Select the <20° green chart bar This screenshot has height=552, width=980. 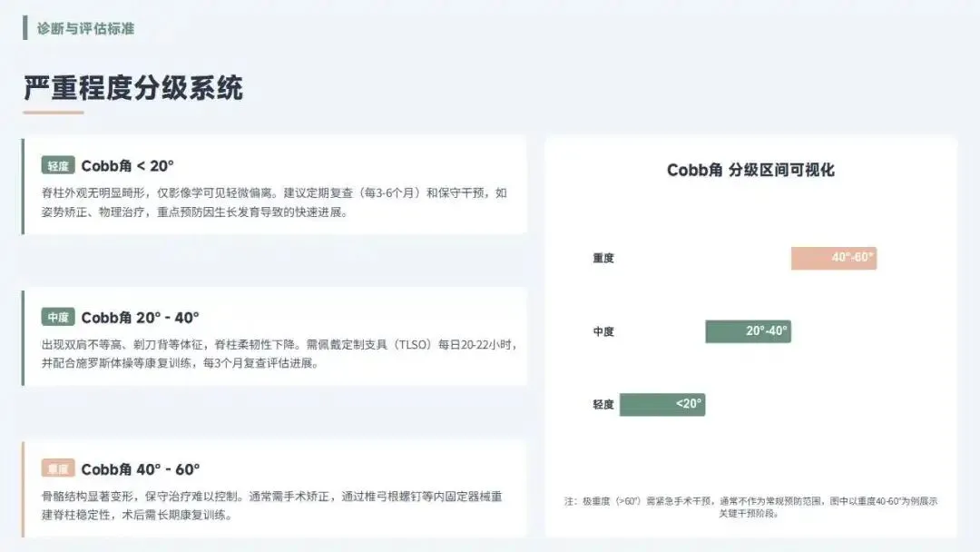[661, 404]
